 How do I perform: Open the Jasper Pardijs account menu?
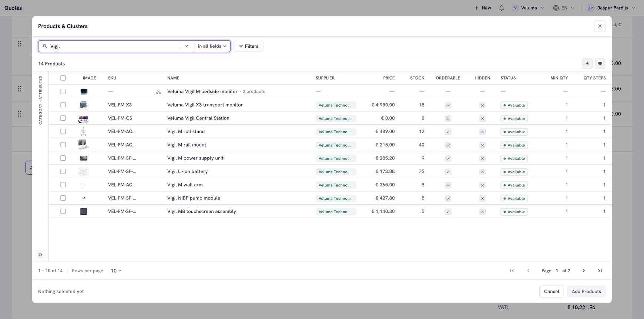(x=611, y=8)
